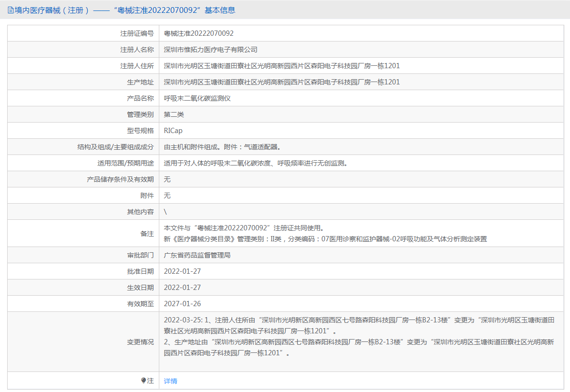Click the 生效日期 label
The image size is (570, 392).
[140, 288]
